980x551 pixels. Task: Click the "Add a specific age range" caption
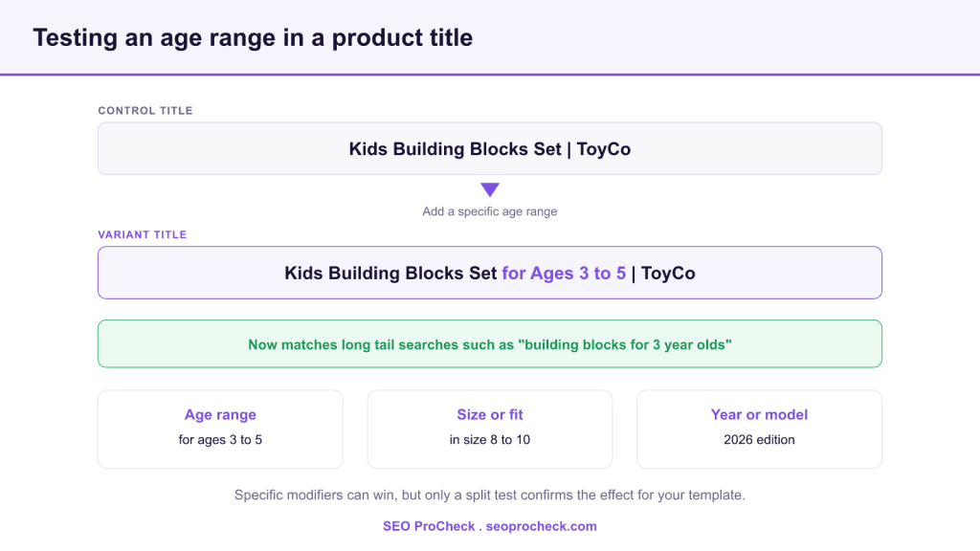click(x=490, y=211)
